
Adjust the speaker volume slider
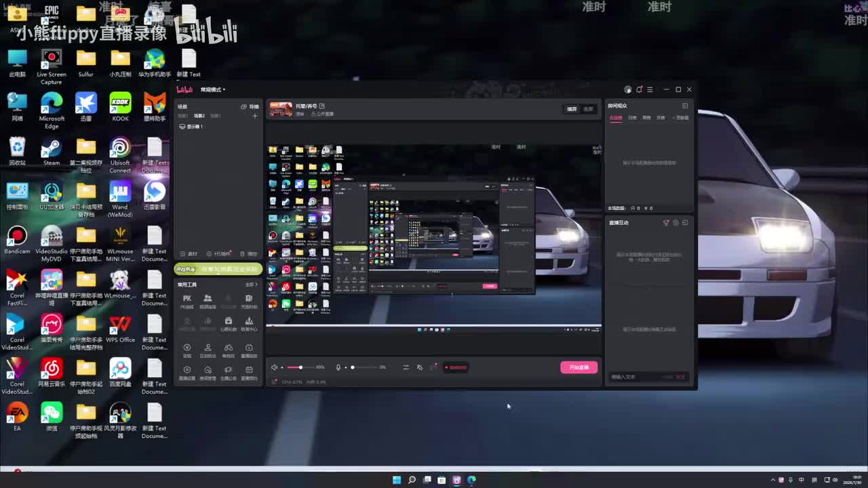pos(300,367)
